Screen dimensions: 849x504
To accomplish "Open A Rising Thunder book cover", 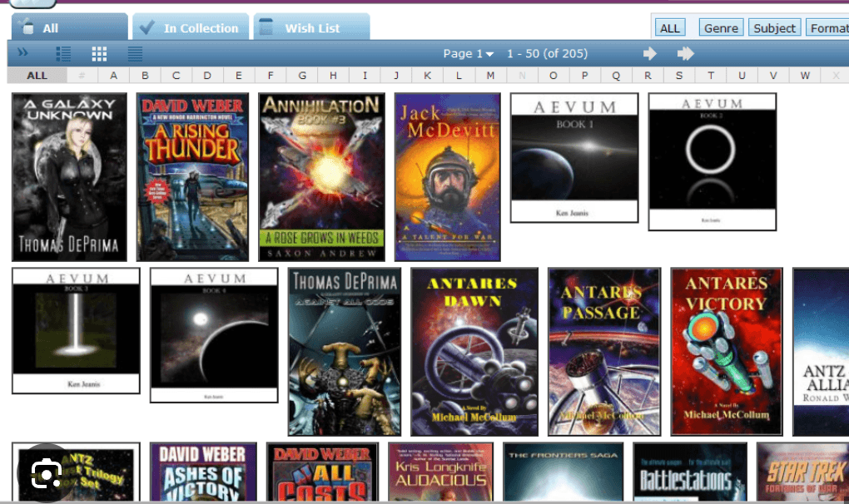I will point(192,177).
